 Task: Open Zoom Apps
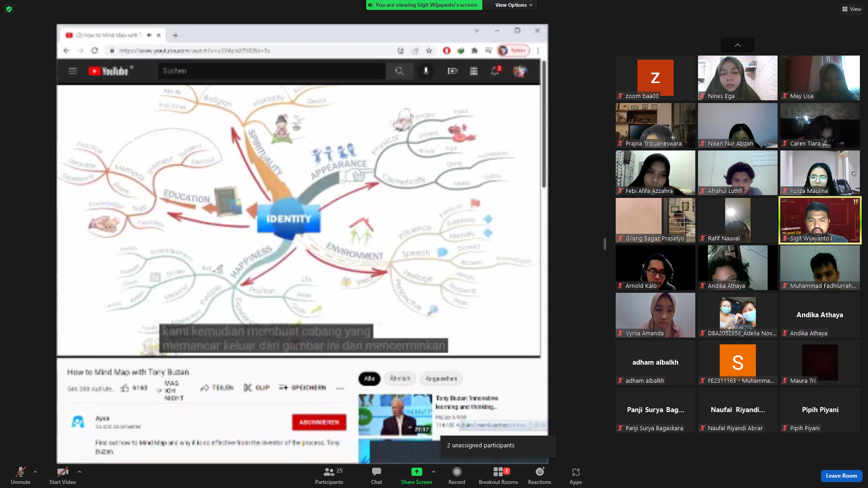tap(576, 475)
